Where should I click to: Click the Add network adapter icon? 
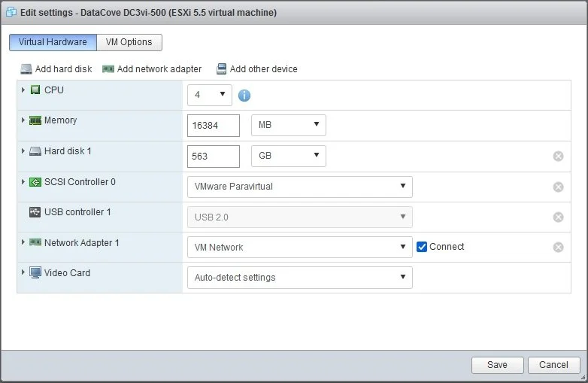(108, 69)
